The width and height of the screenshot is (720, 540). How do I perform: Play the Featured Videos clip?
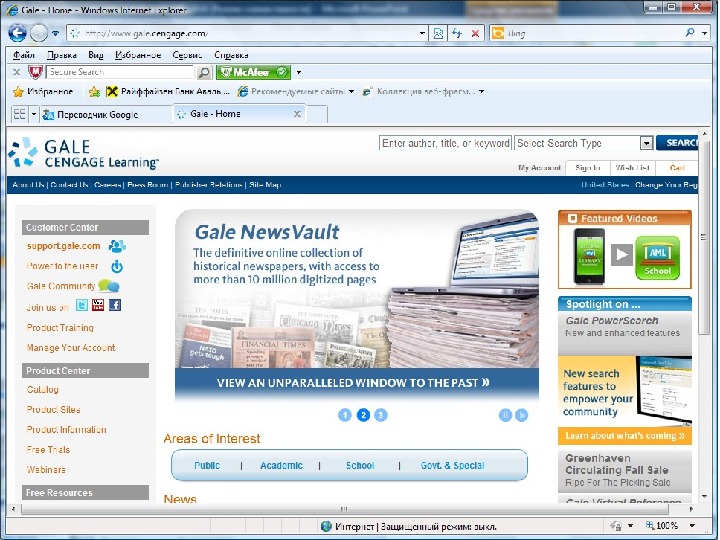click(622, 254)
